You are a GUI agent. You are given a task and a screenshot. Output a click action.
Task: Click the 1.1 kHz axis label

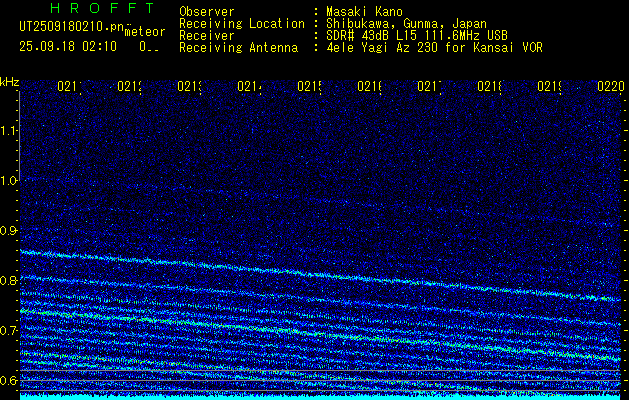click(x=9, y=130)
